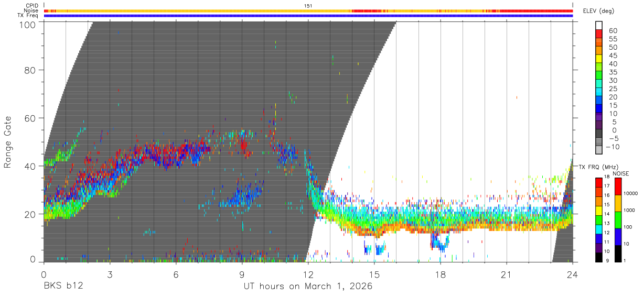This screenshot has height=297, width=644.
Task: Click the blue TX Freq strip above the plot
Action: (308, 16)
